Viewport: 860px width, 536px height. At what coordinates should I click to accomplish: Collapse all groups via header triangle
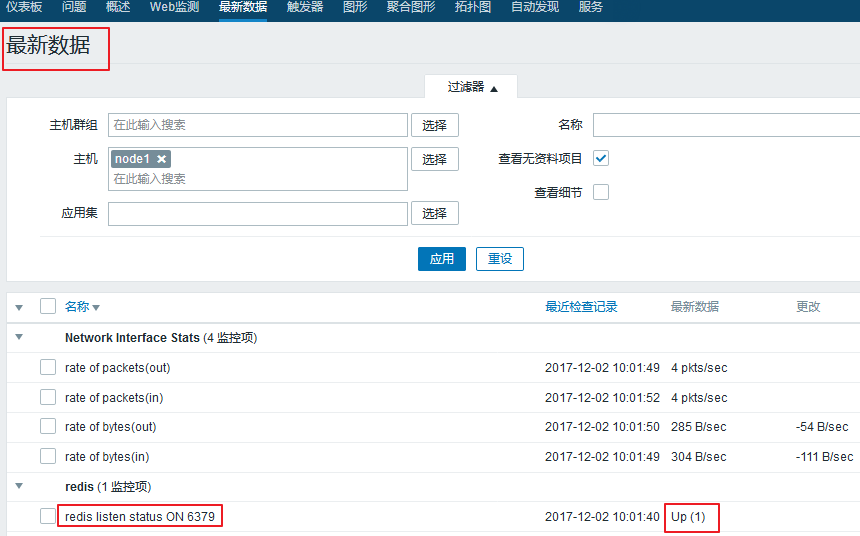19,307
